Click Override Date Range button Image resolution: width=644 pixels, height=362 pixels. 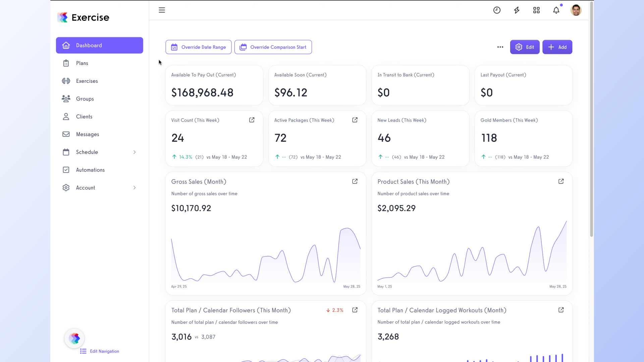coord(199,47)
